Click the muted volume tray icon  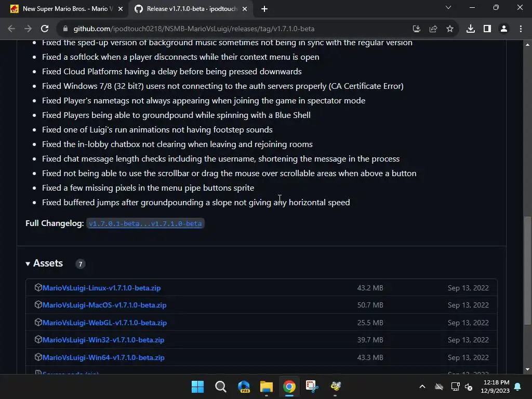(469, 387)
